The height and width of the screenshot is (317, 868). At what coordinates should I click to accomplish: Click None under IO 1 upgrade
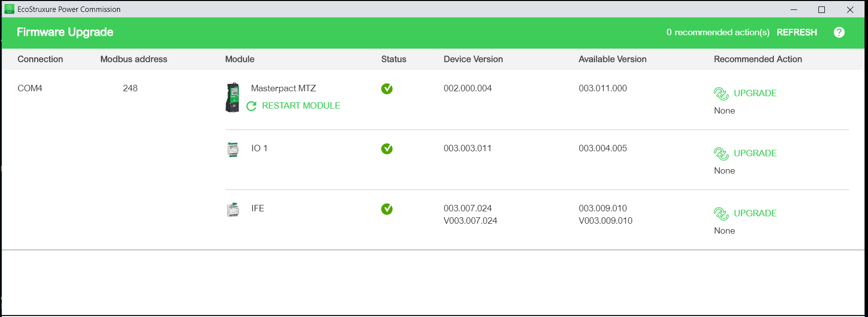[724, 171]
